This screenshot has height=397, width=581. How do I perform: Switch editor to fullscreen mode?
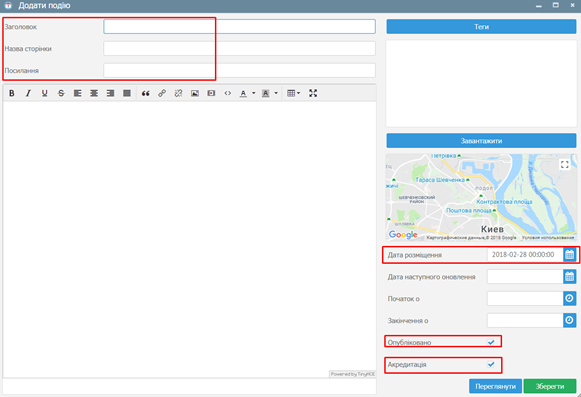click(313, 93)
